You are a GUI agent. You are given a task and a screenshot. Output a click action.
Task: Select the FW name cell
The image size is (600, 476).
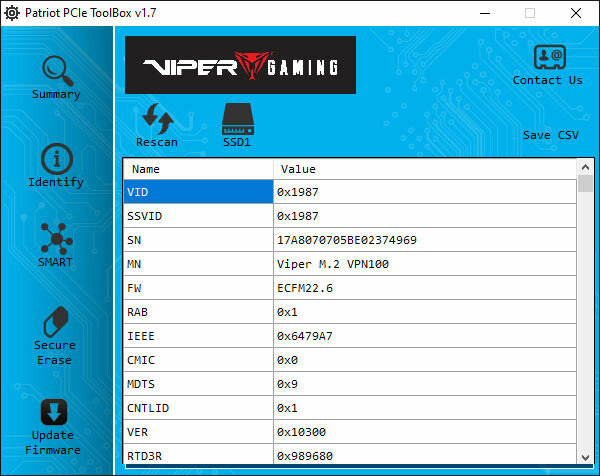199,288
